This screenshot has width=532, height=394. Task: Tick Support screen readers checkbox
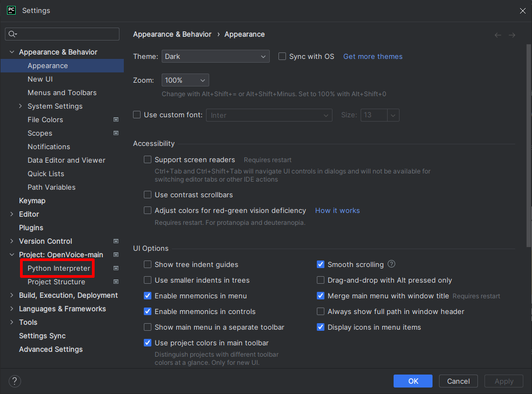pyautogui.click(x=148, y=159)
